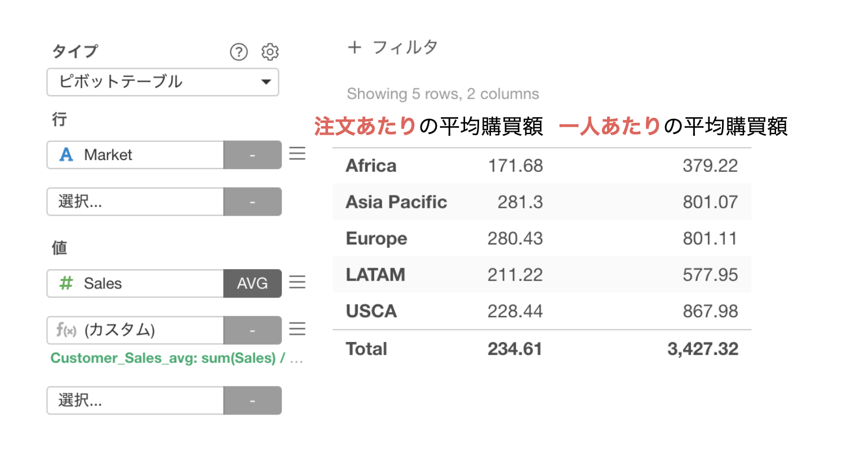Open the chart settings gear icon
Viewport: 868px width, 454px height.
pos(270,52)
